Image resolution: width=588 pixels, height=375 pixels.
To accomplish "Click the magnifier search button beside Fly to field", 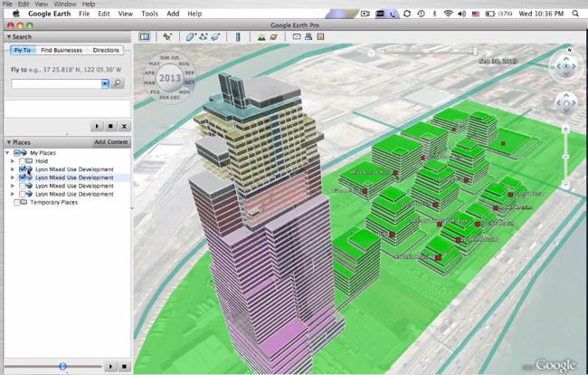I will coord(118,83).
